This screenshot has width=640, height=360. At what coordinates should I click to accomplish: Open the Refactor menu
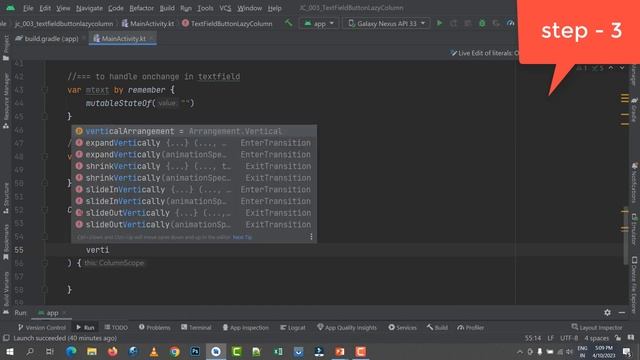[x=141, y=8]
